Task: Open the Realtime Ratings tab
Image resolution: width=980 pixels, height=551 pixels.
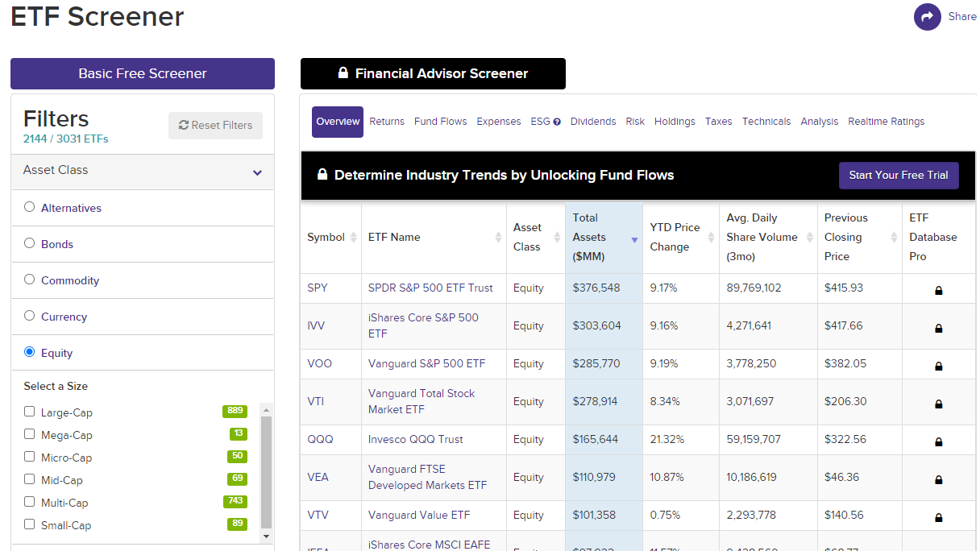Action: click(887, 122)
